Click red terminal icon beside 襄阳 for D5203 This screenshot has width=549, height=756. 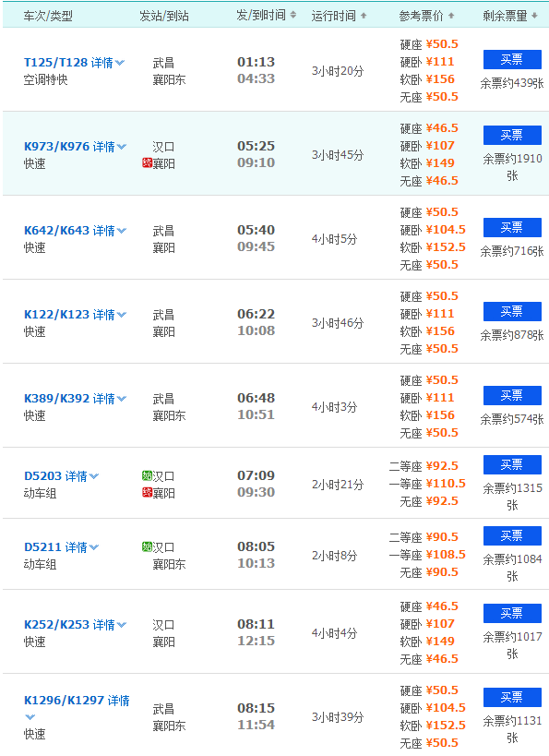[147, 493]
